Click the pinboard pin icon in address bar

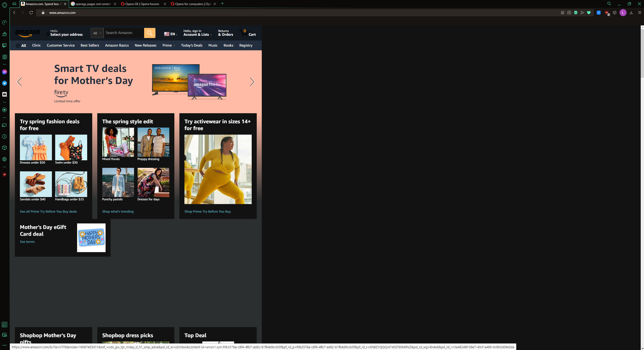point(562,13)
